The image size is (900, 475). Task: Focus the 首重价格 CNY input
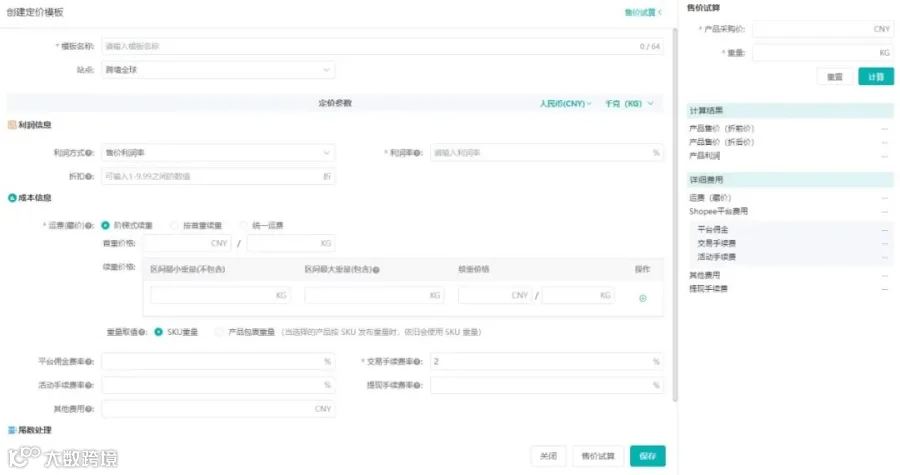pyautogui.click(x=187, y=243)
